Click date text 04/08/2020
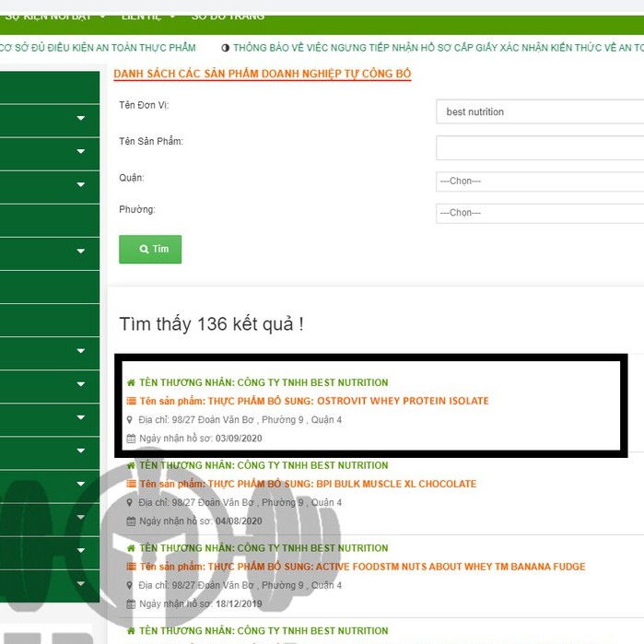644x644 pixels. pos(239,521)
